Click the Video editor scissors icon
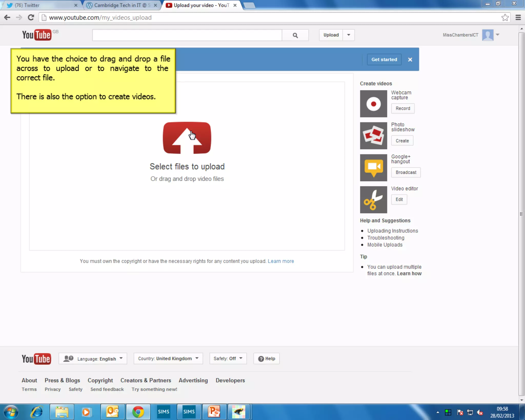Viewport: 525px width, 420px height. tap(373, 200)
